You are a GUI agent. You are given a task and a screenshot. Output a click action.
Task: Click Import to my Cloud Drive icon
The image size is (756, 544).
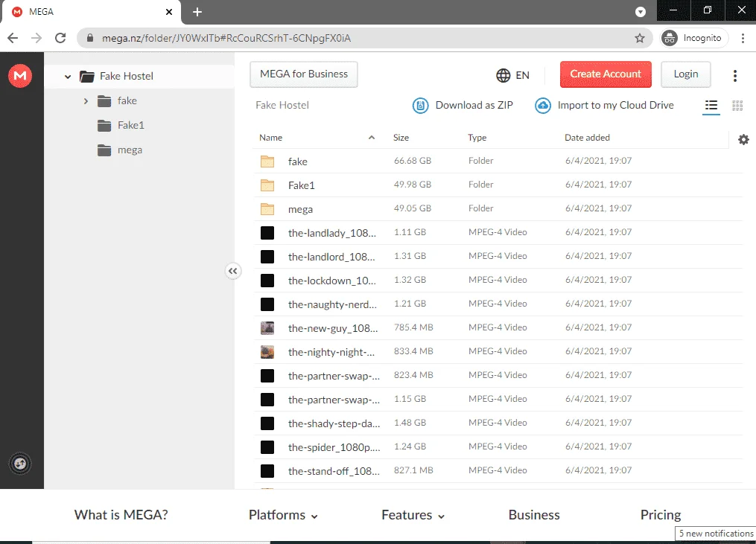pos(543,105)
